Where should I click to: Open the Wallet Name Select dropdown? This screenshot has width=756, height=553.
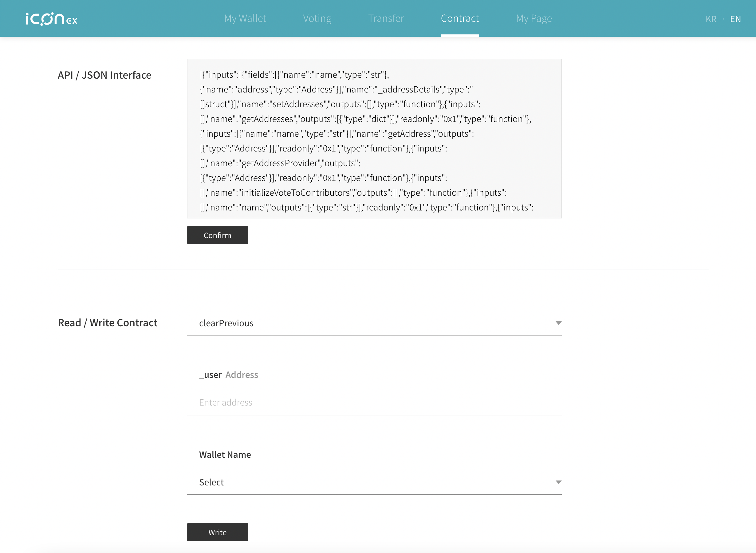(x=368, y=482)
